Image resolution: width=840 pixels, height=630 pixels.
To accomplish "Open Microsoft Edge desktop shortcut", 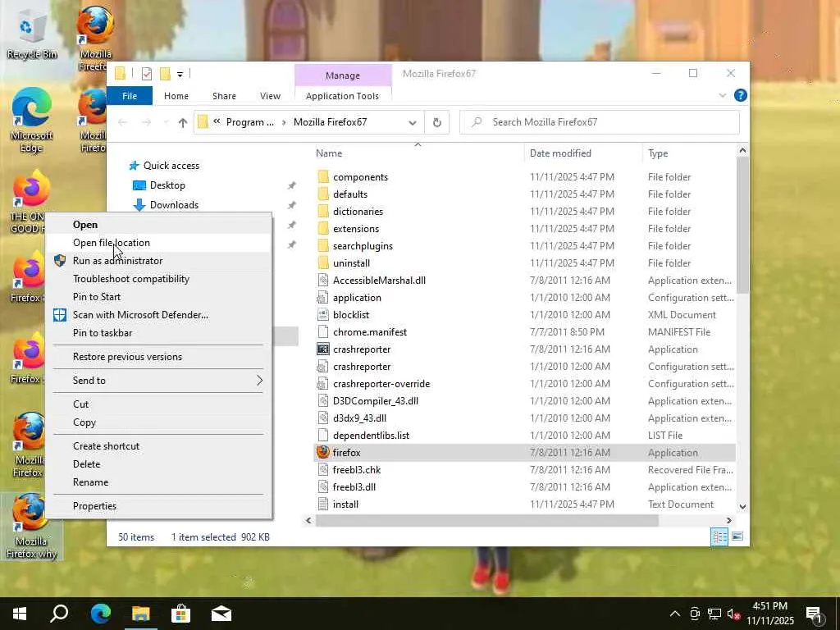I will pyautogui.click(x=31, y=120).
